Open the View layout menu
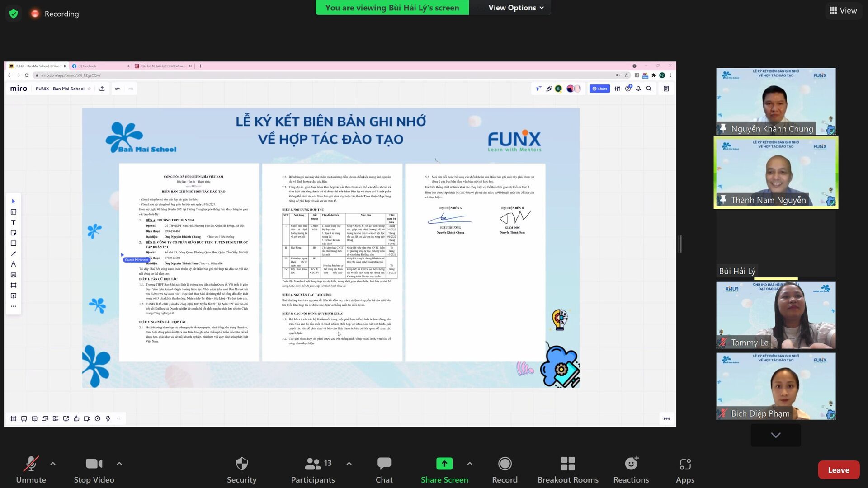The image size is (868, 488). pyautogui.click(x=843, y=10)
